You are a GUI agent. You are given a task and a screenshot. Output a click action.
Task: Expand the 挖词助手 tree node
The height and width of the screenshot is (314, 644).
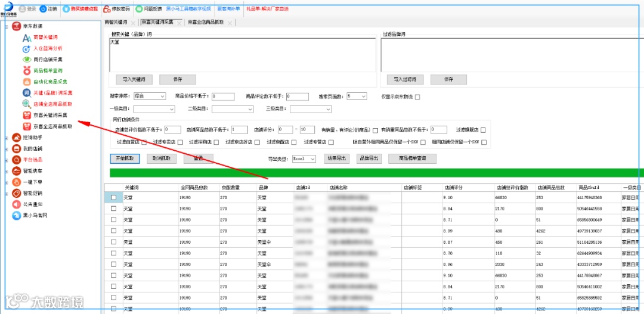click(x=7, y=138)
